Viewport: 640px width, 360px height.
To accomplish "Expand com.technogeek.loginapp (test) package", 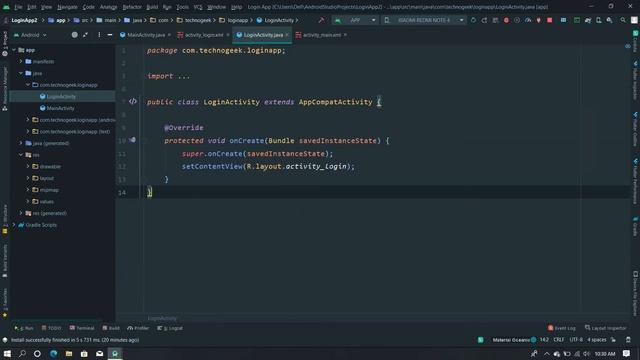I will tap(28, 131).
